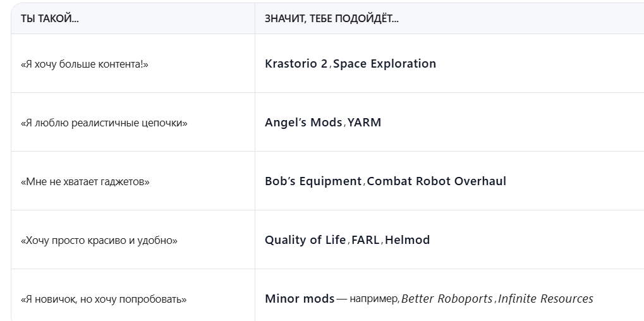
Task: Click Infinite Resources italic text
Action: pos(545,299)
